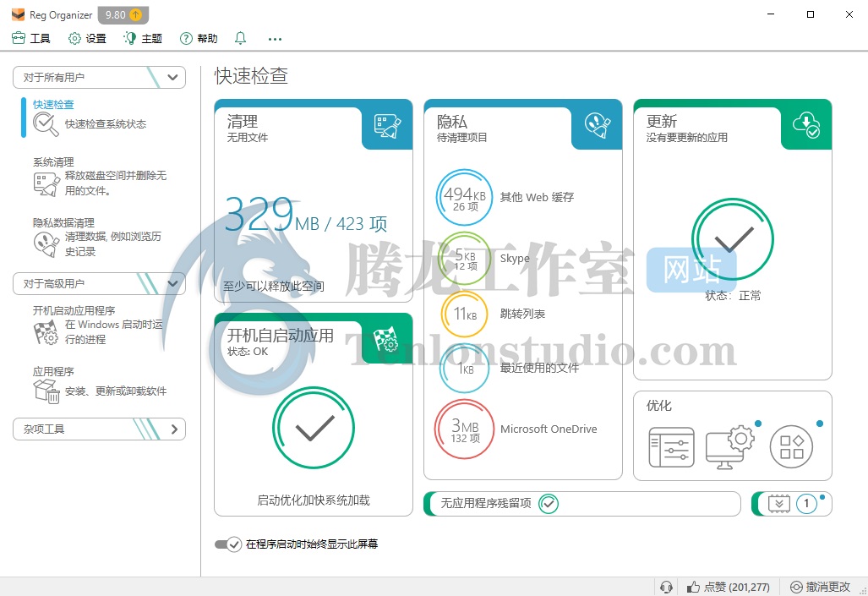Image resolution: width=868 pixels, height=596 pixels.
Task: Click the startup apps flag gear icon
Action: (x=387, y=339)
